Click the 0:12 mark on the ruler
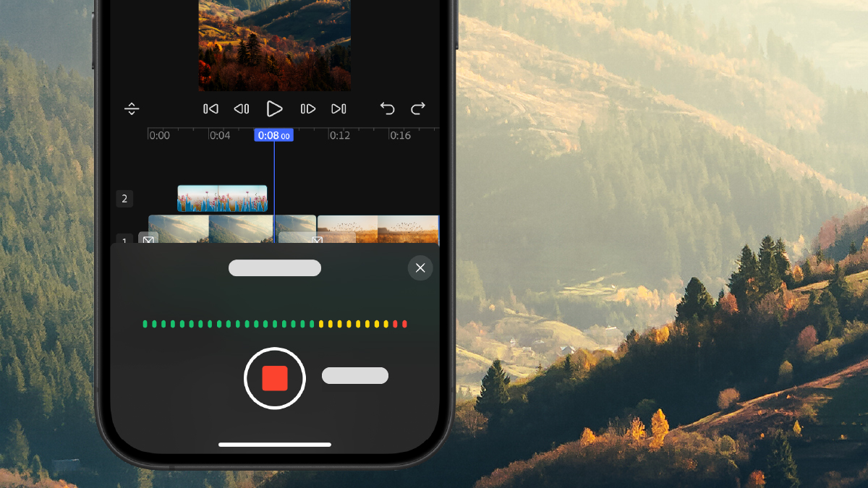 click(339, 135)
